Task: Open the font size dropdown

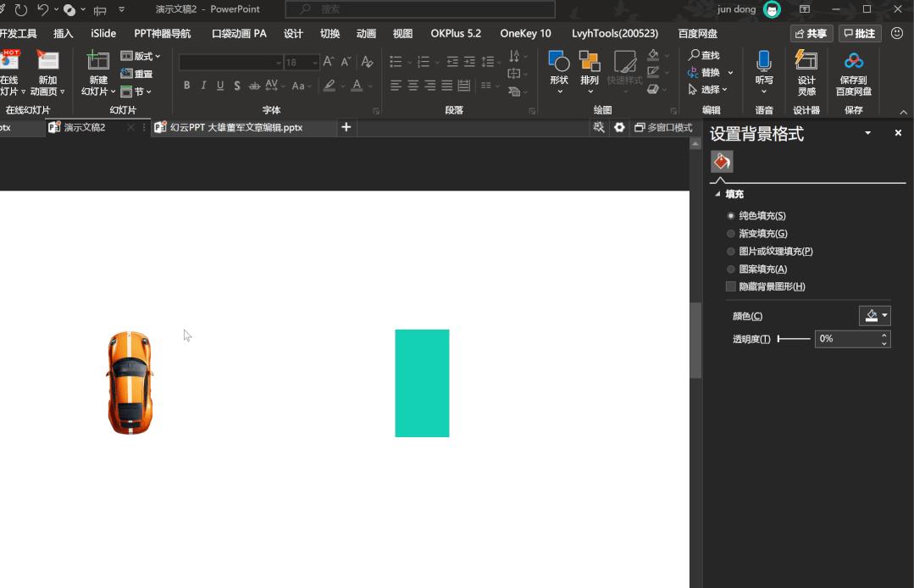Action: click(x=314, y=63)
